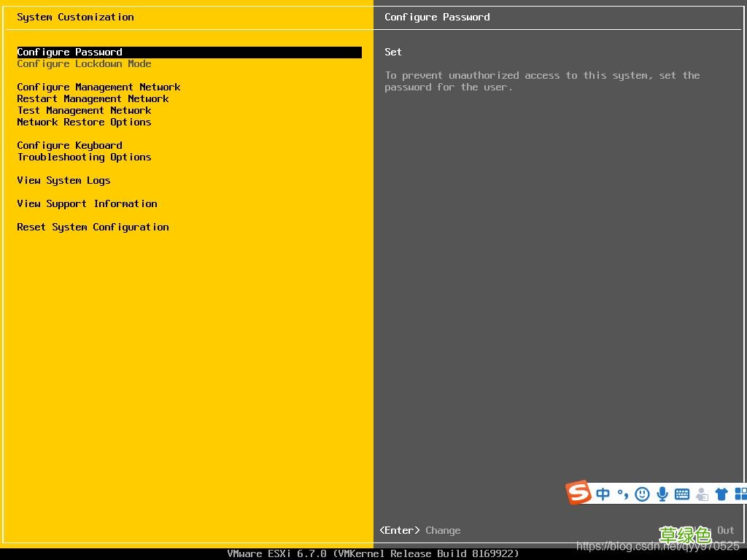Open the toolbox grid icon
Viewport: 747px width, 560px height.
(x=740, y=494)
